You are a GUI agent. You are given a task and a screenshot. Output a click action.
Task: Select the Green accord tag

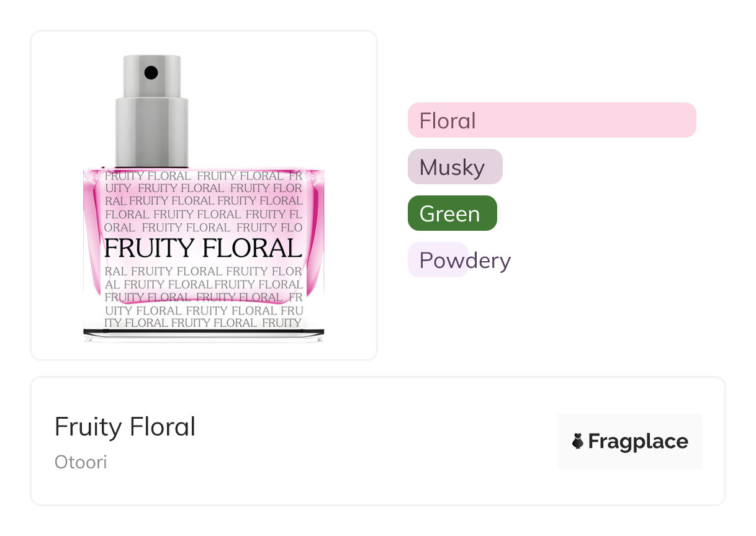(x=452, y=213)
